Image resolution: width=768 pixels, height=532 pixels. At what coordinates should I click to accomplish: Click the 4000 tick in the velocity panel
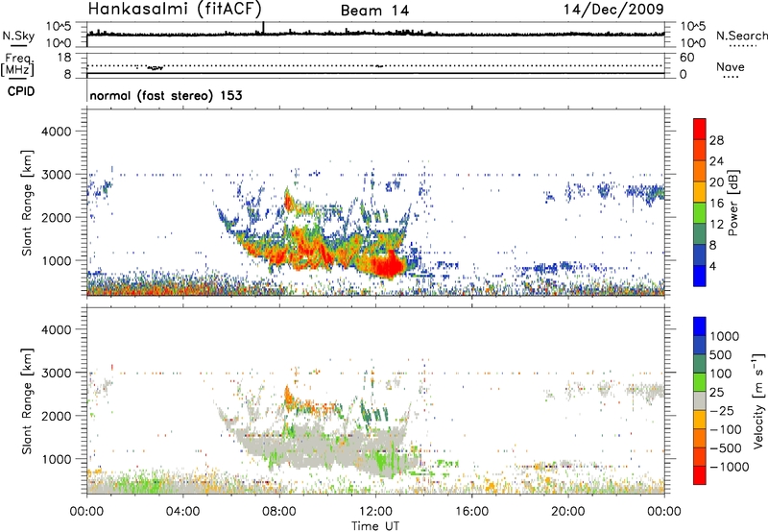(x=56, y=329)
